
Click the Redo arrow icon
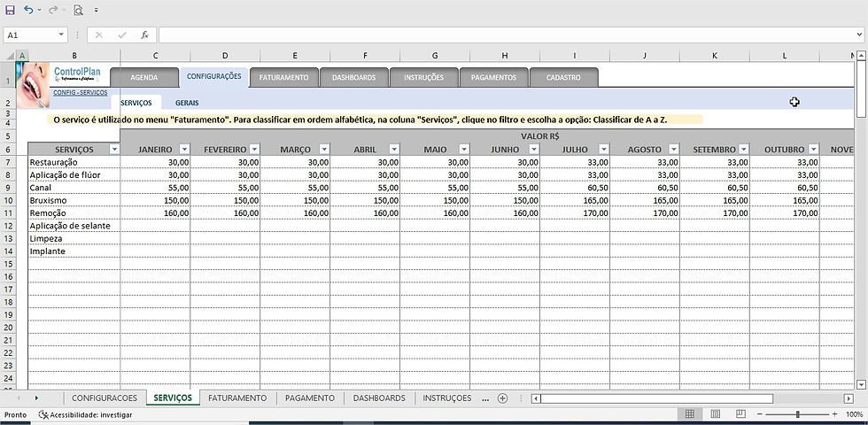coord(52,10)
